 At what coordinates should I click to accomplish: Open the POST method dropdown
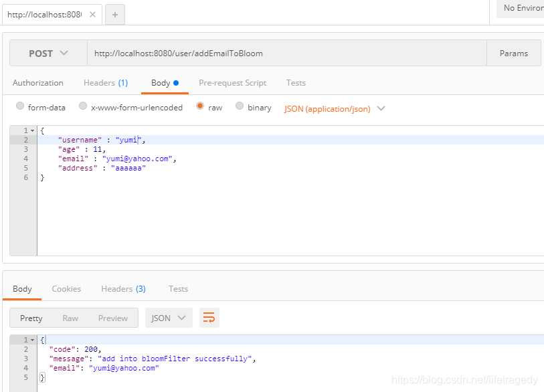tap(48, 53)
